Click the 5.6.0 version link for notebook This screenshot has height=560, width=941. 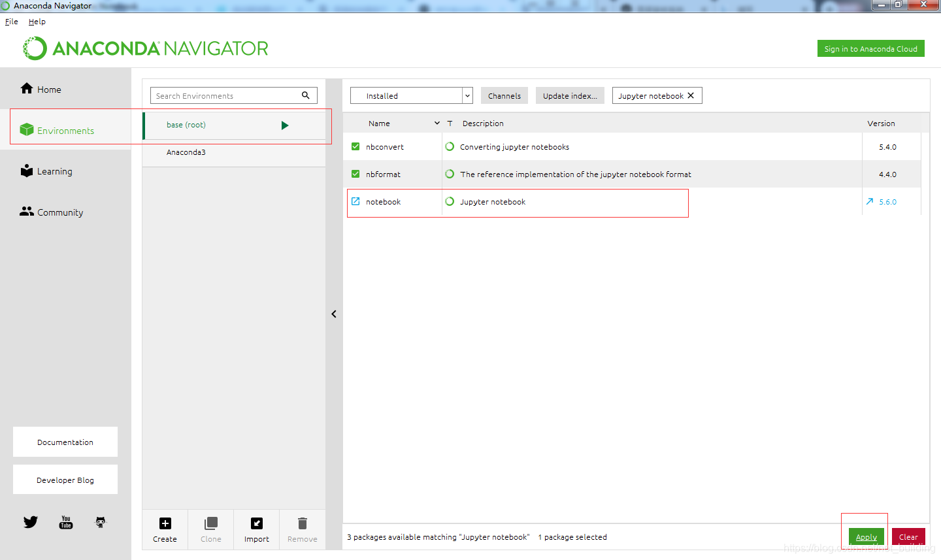click(x=888, y=202)
